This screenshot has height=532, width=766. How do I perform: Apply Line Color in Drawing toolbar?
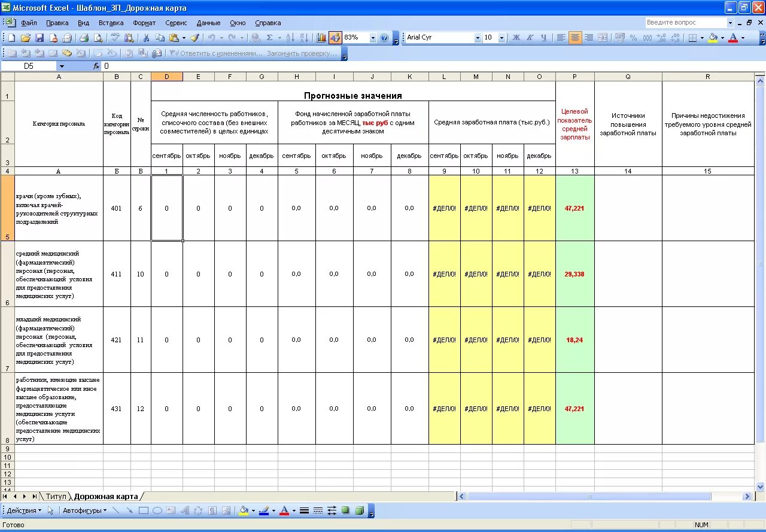tap(263, 510)
